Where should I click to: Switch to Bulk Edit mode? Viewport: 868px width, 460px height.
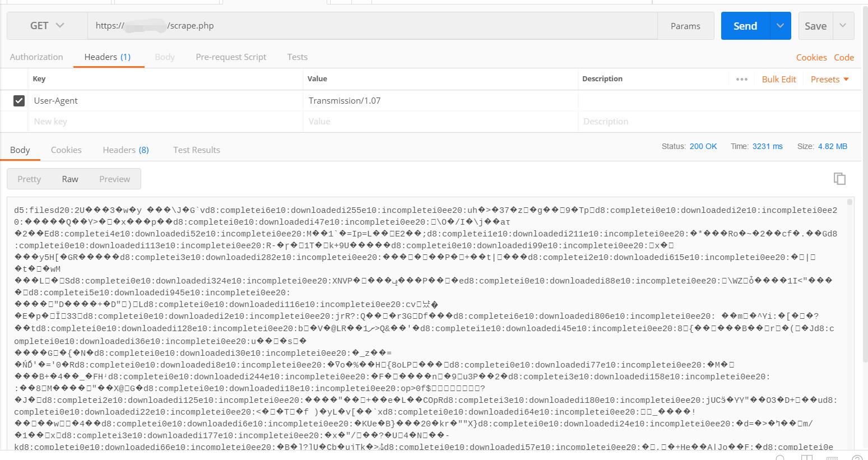(x=779, y=79)
